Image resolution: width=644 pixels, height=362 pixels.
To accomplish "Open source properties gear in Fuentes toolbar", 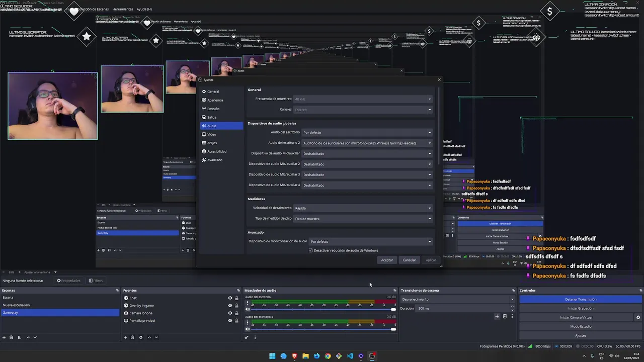I will point(141,337).
